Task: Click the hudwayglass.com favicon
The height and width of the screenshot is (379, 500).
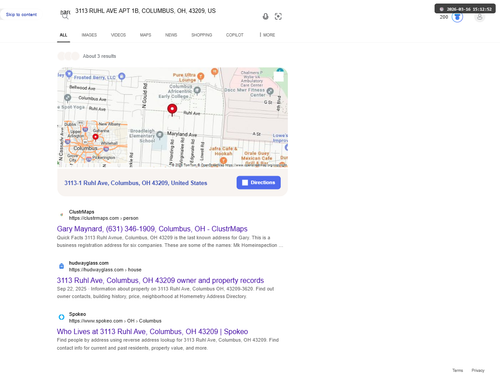Action: click(x=61, y=266)
